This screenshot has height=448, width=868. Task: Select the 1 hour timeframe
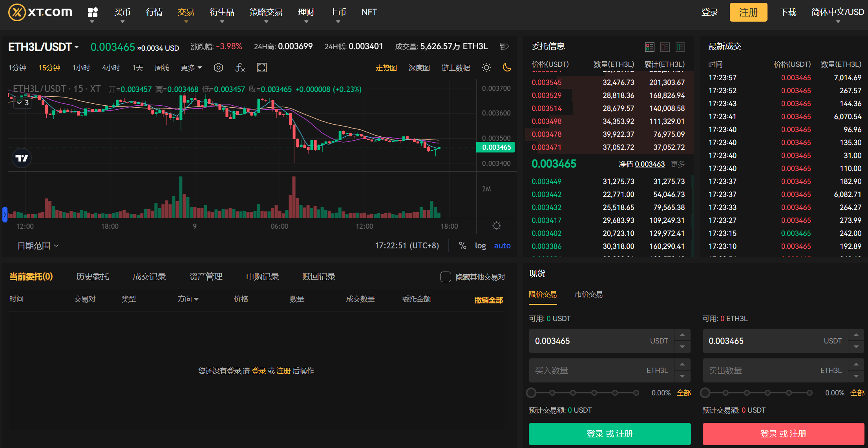81,68
